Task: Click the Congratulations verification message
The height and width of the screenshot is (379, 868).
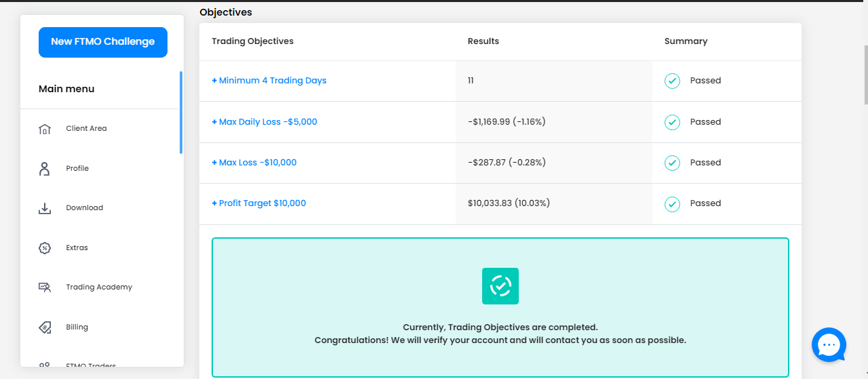Action: [500, 340]
